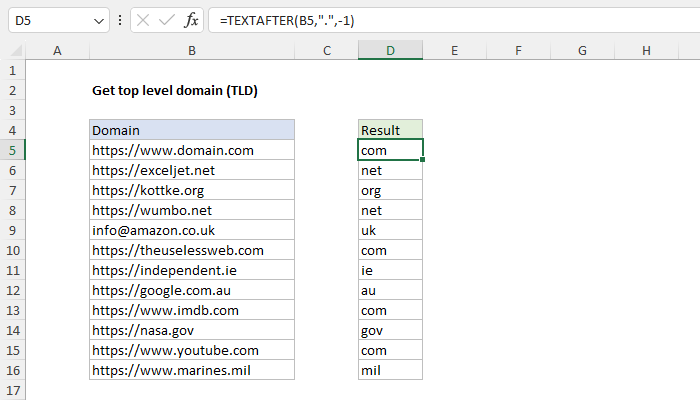This screenshot has width=700, height=400.
Task: Select column B header
Action: pyautogui.click(x=192, y=50)
